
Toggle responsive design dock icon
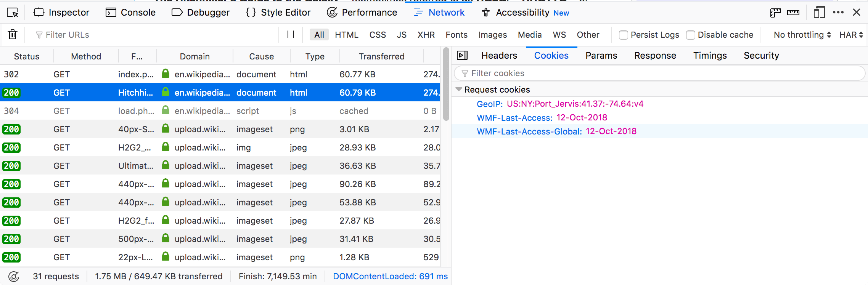(819, 13)
